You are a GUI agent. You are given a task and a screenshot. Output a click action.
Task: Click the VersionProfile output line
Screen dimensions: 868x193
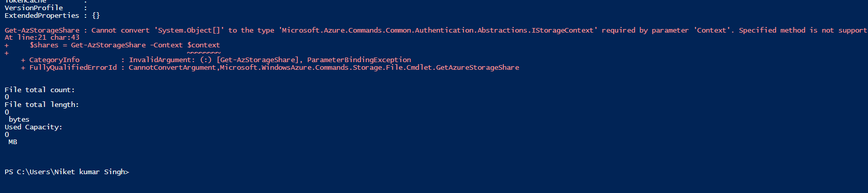tap(45, 8)
